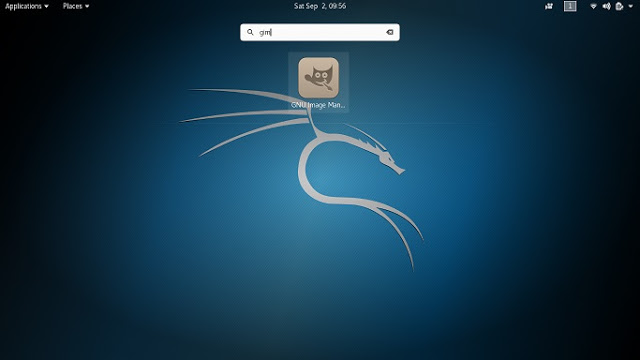The image size is (640, 360).
Task: Clear the search text with the backspace icon
Action: [x=390, y=32]
